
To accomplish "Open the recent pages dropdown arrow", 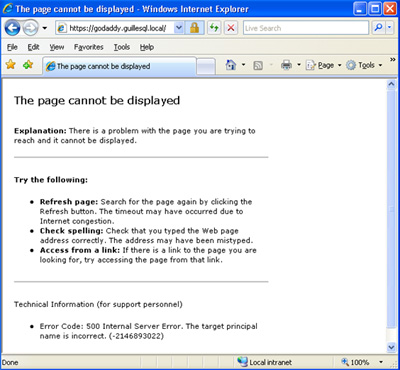I will tap(45, 28).
